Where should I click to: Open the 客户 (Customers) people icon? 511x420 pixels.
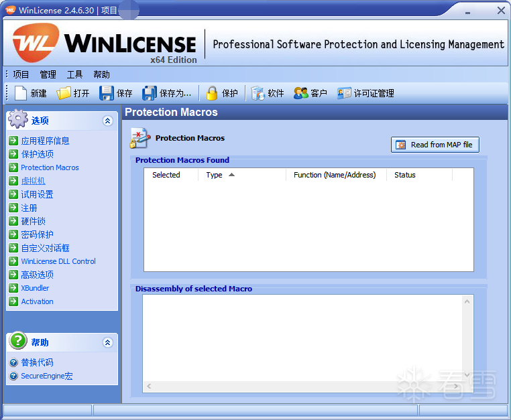click(x=300, y=93)
